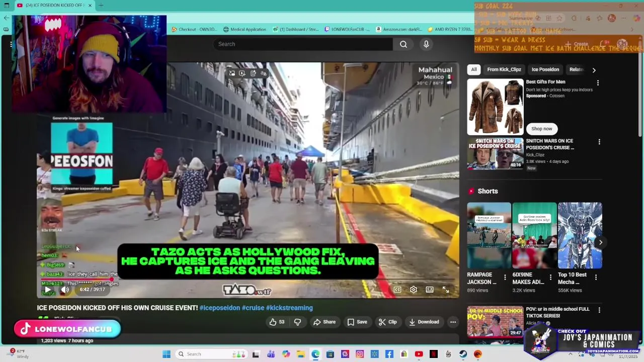Open options for 'Snitch Wars' video
Image resolution: width=644 pixels, height=362 pixels.
tap(599, 142)
